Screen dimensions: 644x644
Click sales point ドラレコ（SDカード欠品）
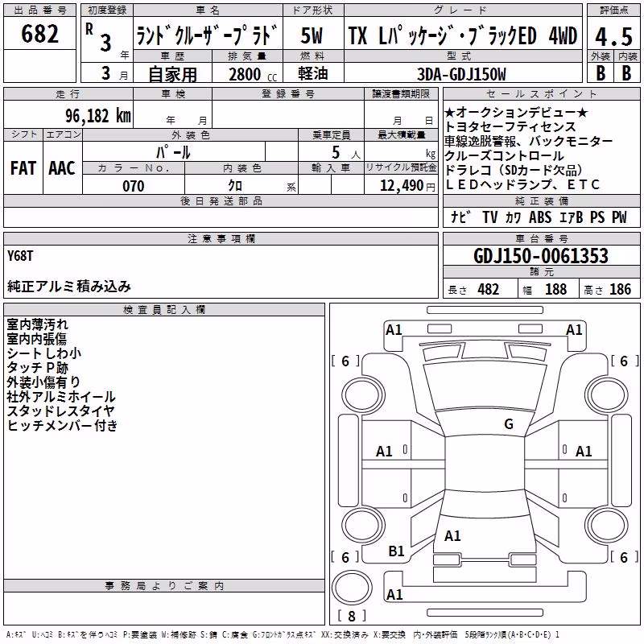pyautogui.click(x=514, y=170)
